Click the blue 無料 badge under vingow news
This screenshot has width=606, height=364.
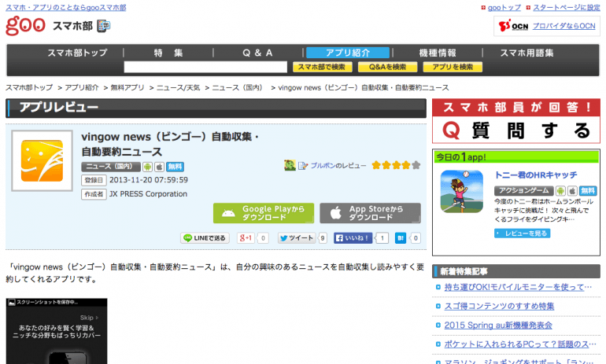[175, 167]
